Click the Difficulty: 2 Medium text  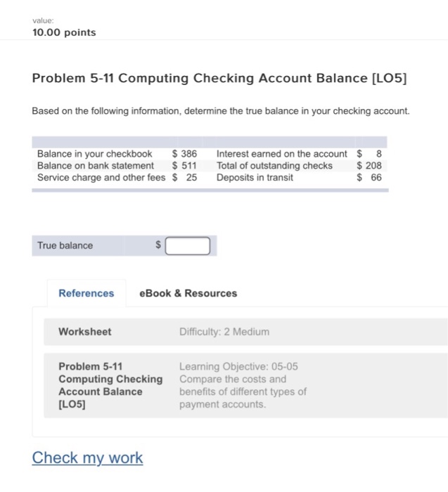[x=224, y=332]
